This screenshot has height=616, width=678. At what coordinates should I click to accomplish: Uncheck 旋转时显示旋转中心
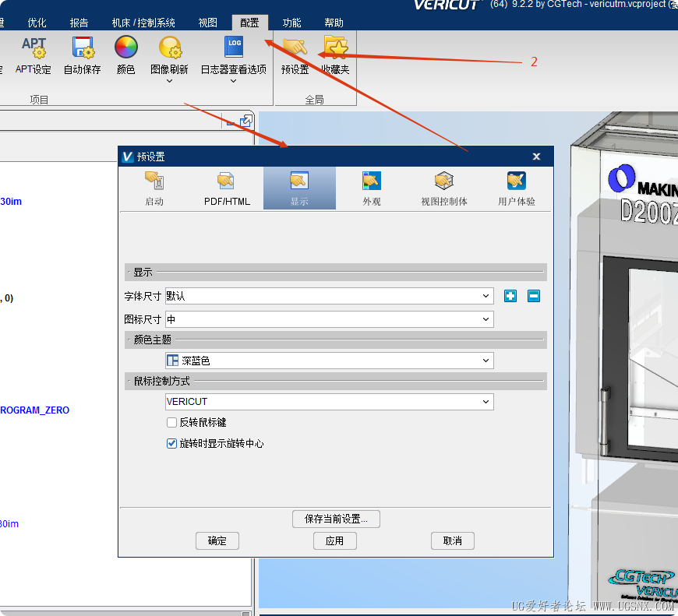pos(171,443)
